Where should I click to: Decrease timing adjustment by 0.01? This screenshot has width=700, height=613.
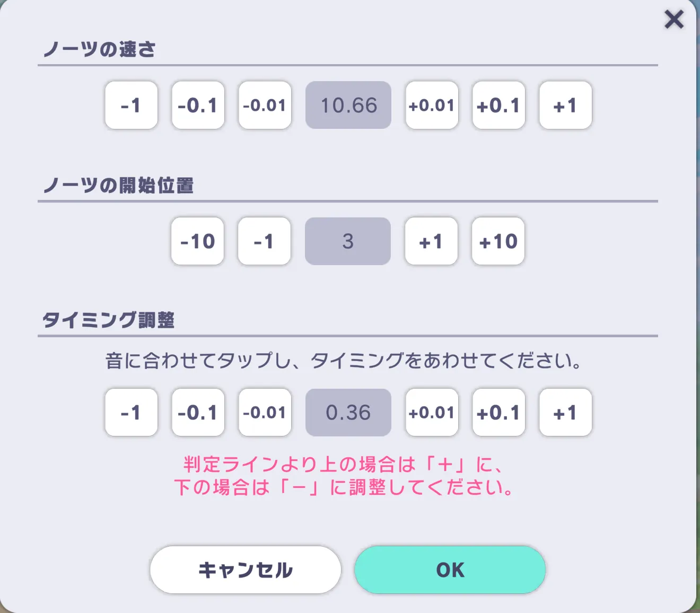(265, 413)
